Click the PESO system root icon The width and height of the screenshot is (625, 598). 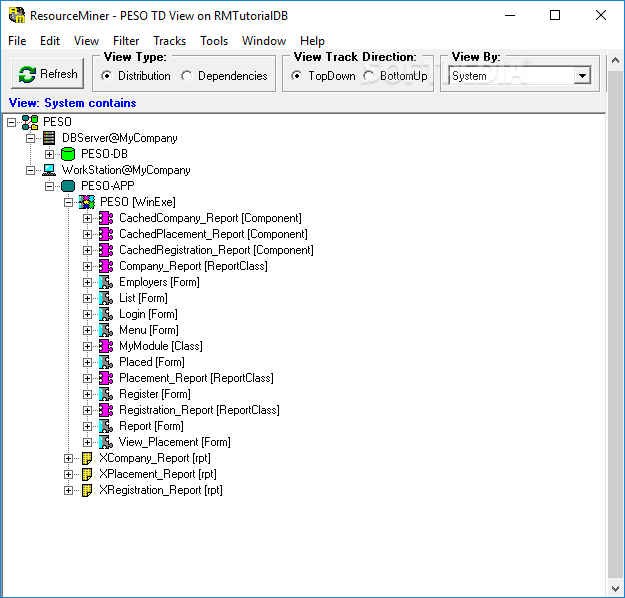(x=30, y=122)
